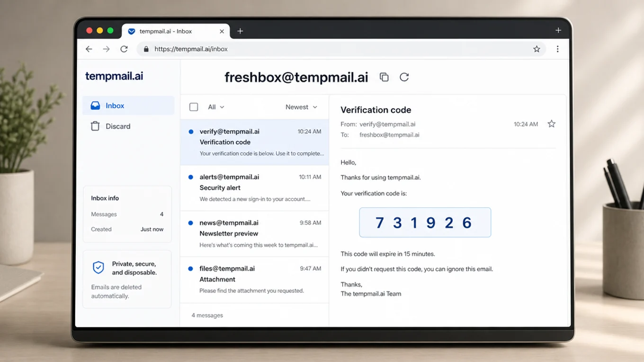The height and width of the screenshot is (362, 644).
Task: Open the Newsletter preview message subject
Action: 229,234
